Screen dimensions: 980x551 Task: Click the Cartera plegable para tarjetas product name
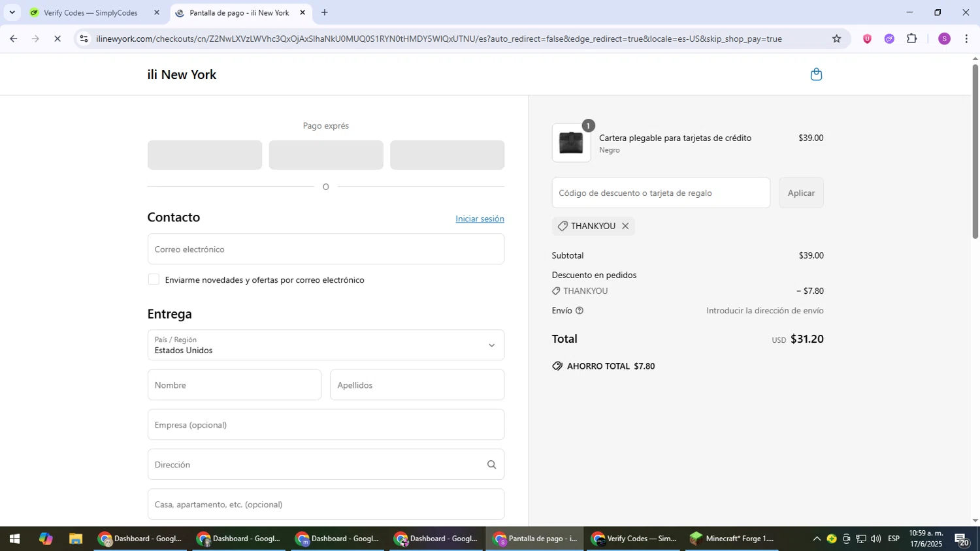[675, 138]
